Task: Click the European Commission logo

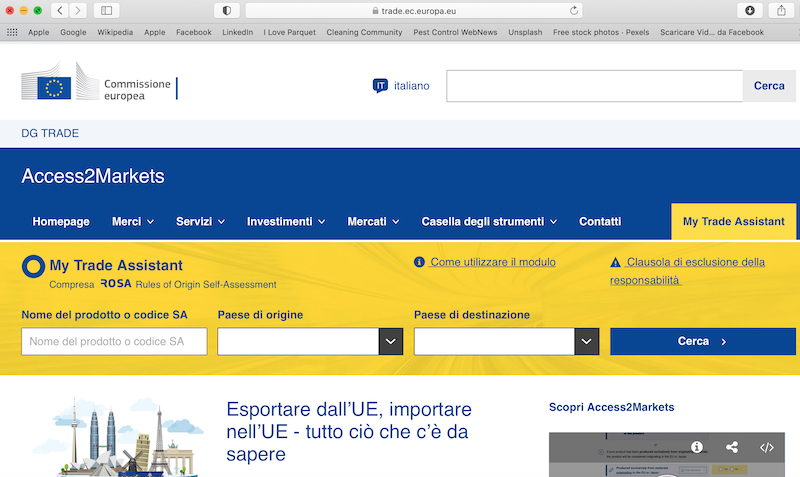Action: point(97,86)
